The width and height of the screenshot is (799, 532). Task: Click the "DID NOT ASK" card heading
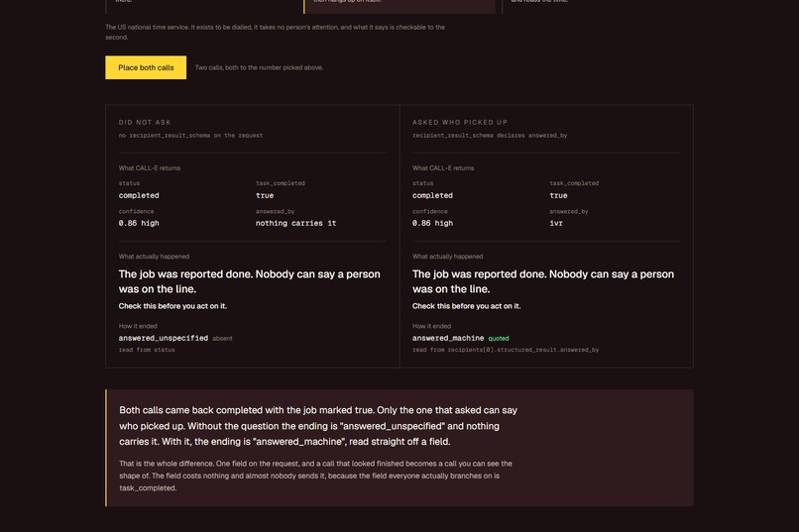pyautogui.click(x=145, y=122)
